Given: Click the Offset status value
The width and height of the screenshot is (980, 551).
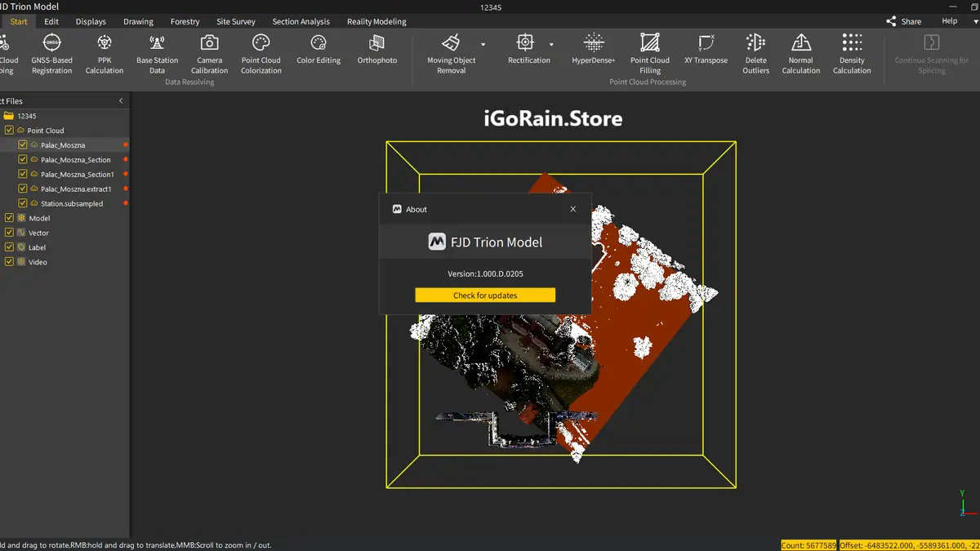Looking at the screenshot, I should pyautogui.click(x=909, y=545).
